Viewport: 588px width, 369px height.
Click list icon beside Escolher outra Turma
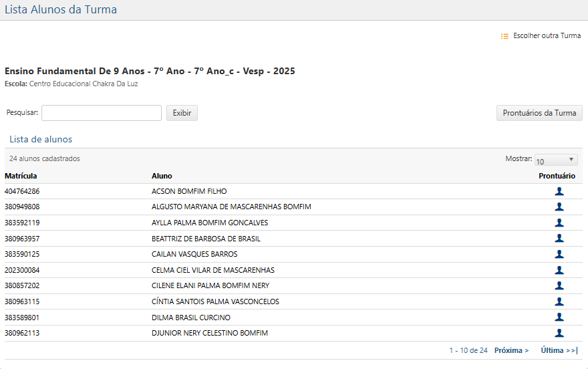click(x=505, y=36)
